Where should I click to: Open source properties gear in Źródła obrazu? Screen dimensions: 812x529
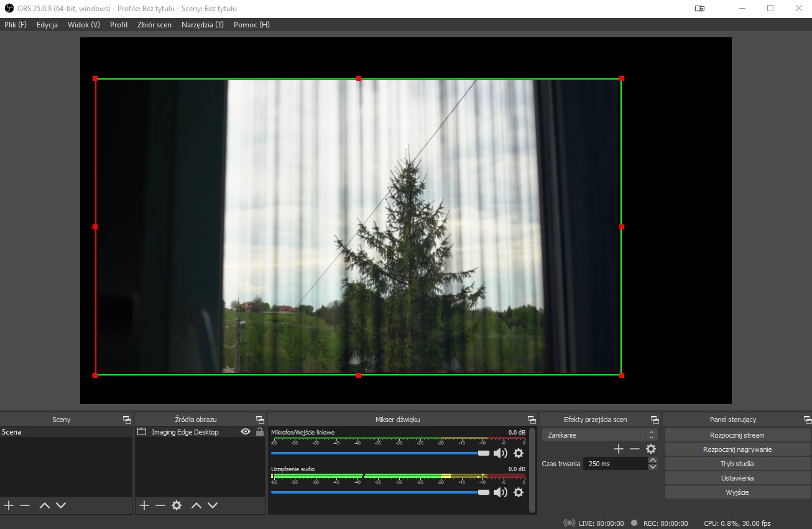tap(177, 505)
